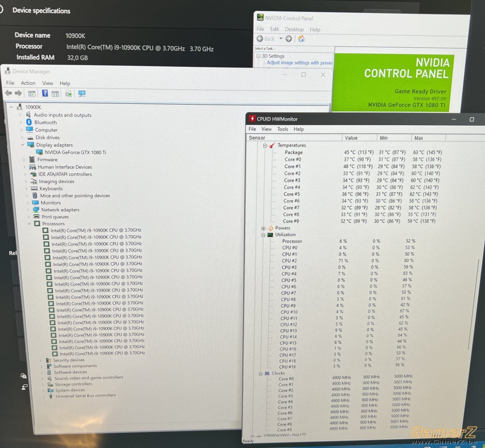The height and width of the screenshot is (448, 485).
Task: Collapse the Utilization group in HWMonitor
Action: point(263,235)
